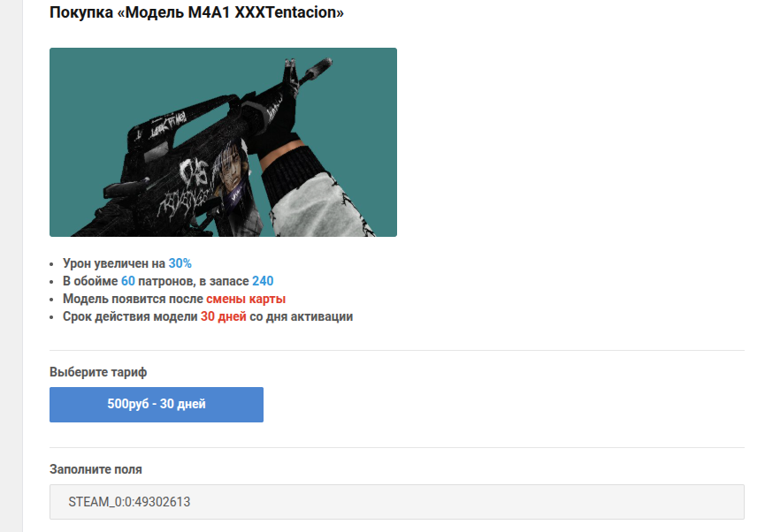Click the В обойме bullet text
Viewport: 765px width, 532px height.
click(x=90, y=281)
